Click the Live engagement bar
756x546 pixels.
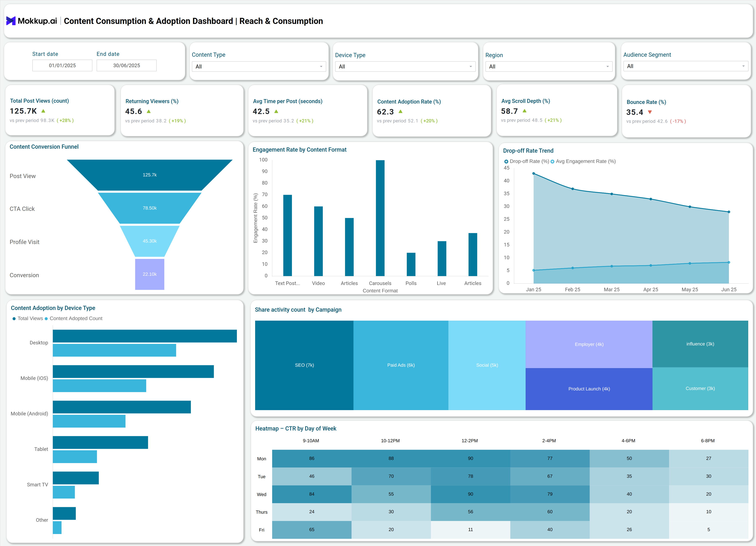click(x=442, y=259)
